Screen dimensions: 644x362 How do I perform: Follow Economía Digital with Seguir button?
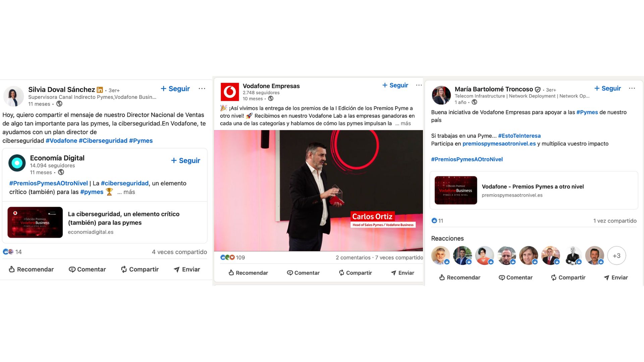185,161
